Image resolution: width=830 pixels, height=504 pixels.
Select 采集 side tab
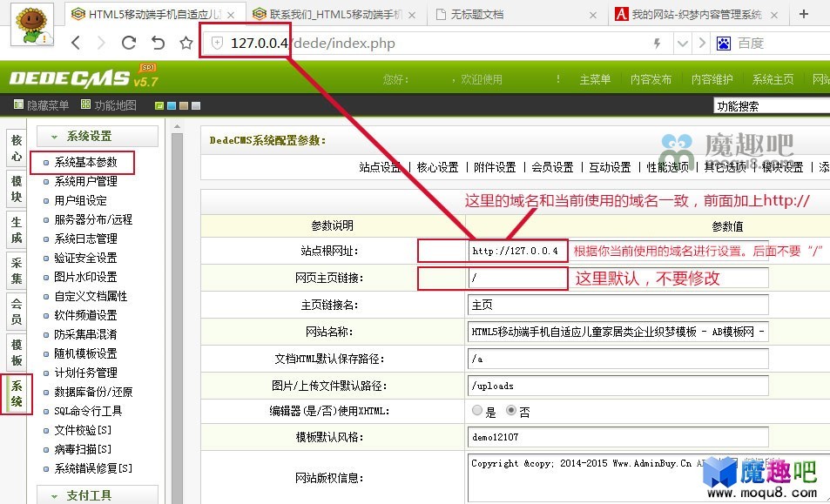point(17,271)
